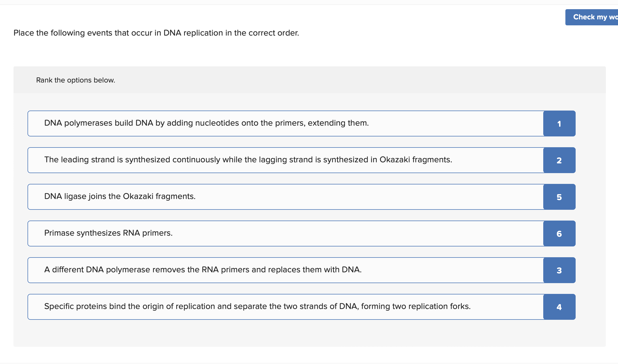Open the rank selector showing 3 for primer removal

point(559,270)
